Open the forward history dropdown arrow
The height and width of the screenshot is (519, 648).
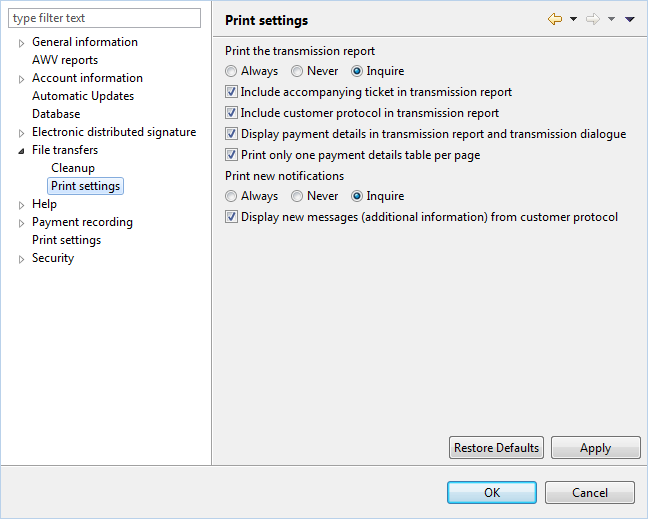(611, 19)
